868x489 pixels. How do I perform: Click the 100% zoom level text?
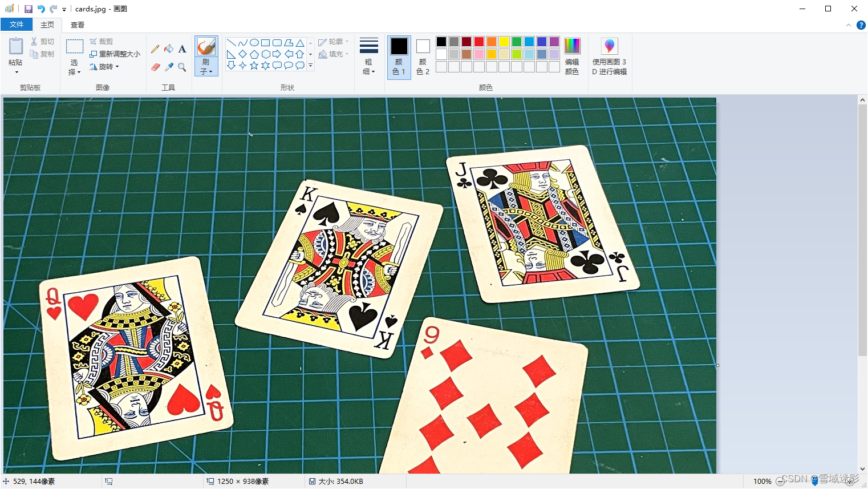pos(762,482)
